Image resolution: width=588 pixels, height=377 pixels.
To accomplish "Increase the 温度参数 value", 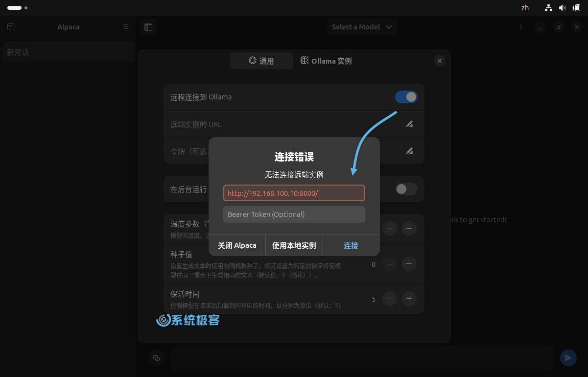I will pyautogui.click(x=409, y=229).
